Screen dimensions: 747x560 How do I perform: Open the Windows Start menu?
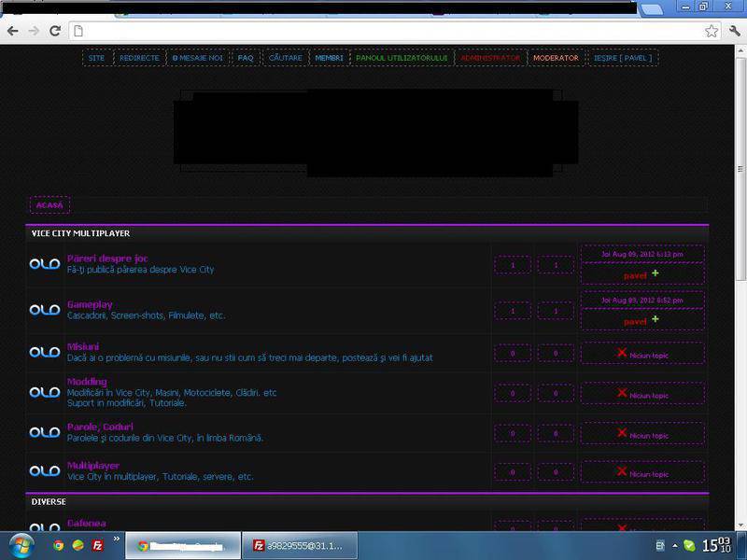pos(21,546)
